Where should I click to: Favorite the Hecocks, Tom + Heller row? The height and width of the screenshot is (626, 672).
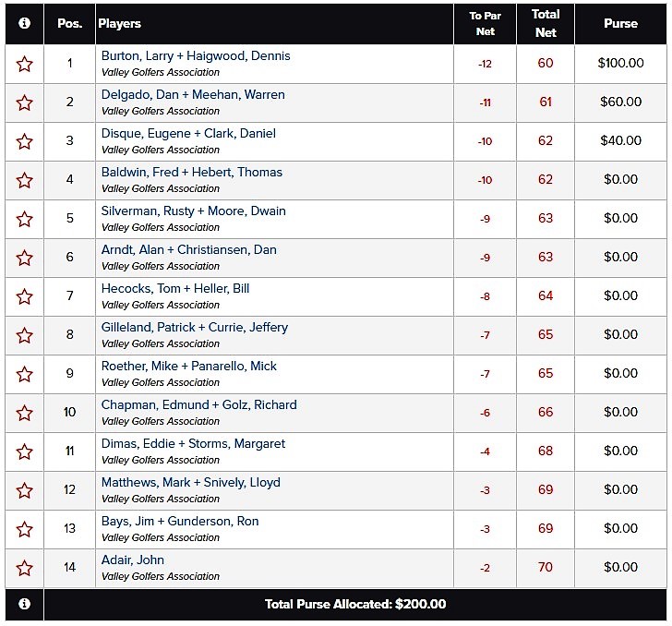24,296
